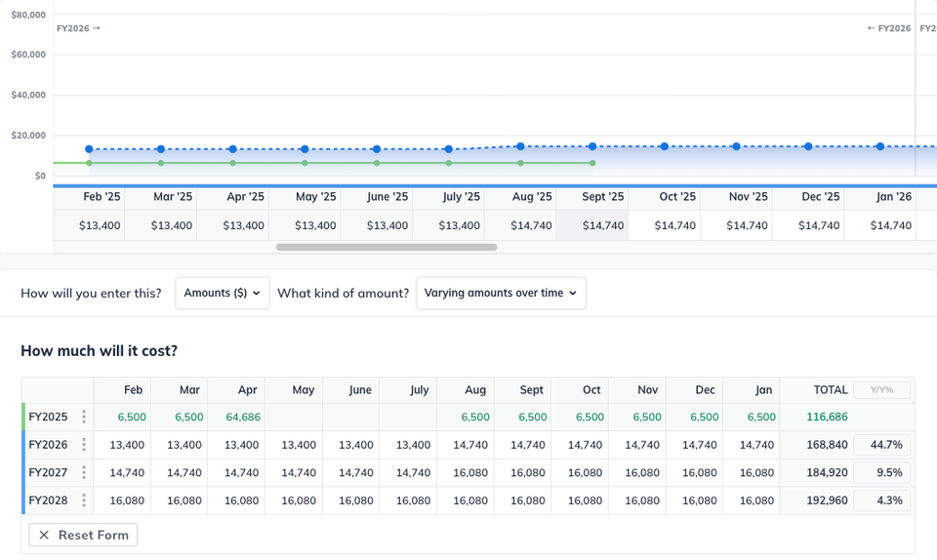Click FY2025 Feb cell 6,500

[123, 417]
